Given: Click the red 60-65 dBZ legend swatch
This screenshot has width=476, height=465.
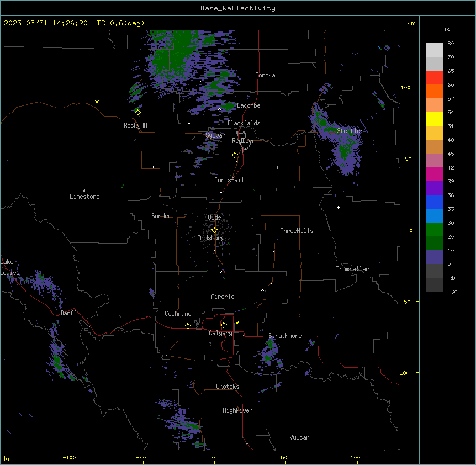Looking at the screenshot, I should point(434,78).
